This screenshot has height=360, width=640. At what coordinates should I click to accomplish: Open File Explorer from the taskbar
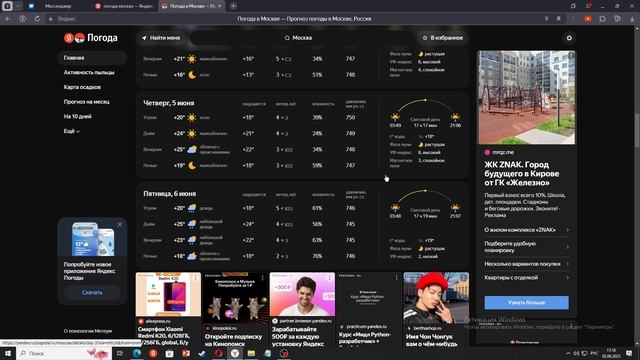(x=251, y=353)
